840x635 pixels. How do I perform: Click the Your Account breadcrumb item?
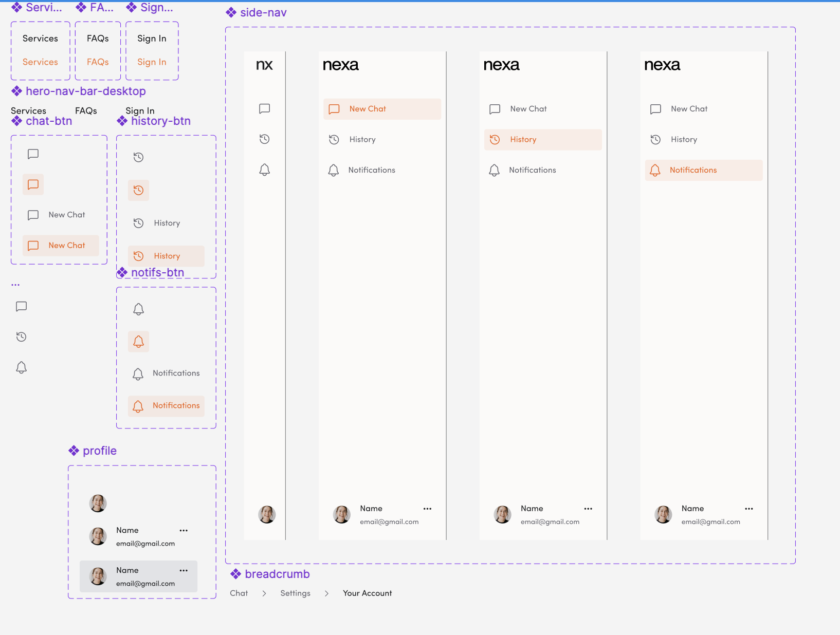[368, 593]
